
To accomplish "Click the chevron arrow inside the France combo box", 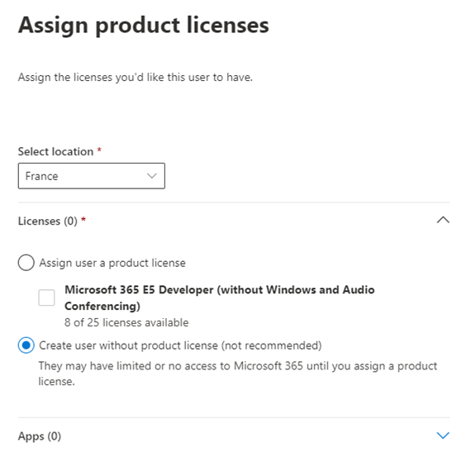I will pyautogui.click(x=152, y=176).
